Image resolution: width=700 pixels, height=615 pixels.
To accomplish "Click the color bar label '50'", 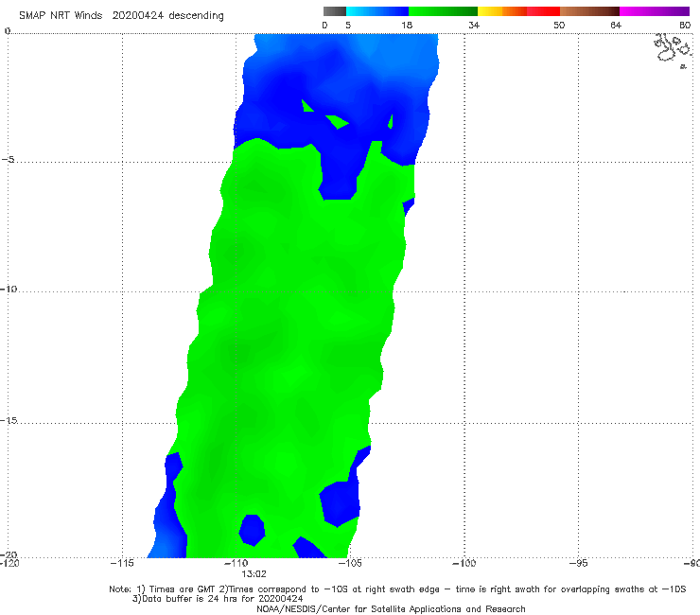I will tap(559, 25).
